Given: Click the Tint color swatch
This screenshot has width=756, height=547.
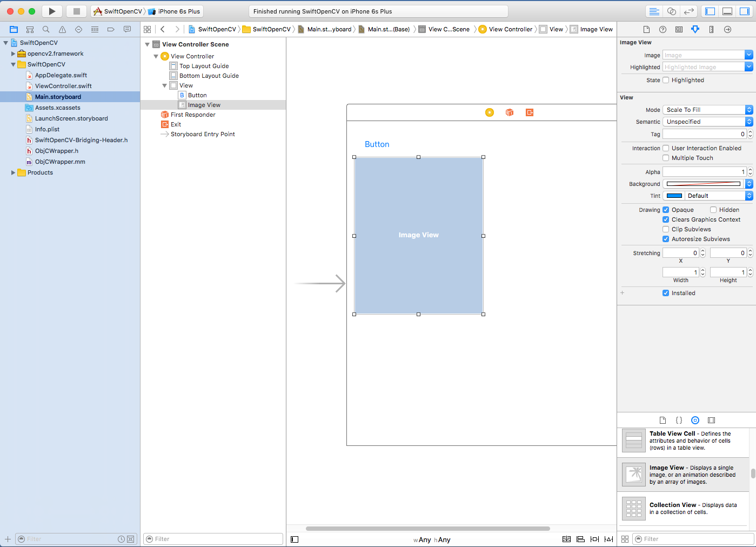Looking at the screenshot, I should [x=674, y=196].
